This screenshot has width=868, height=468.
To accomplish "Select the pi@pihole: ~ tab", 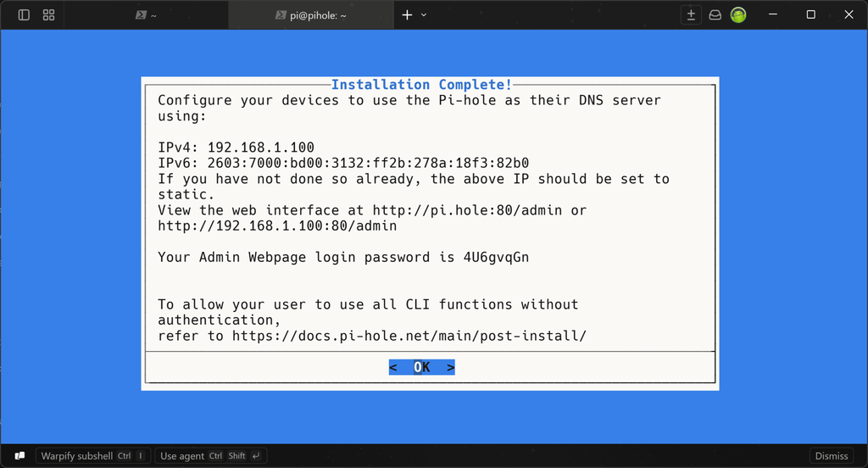I will (310, 15).
